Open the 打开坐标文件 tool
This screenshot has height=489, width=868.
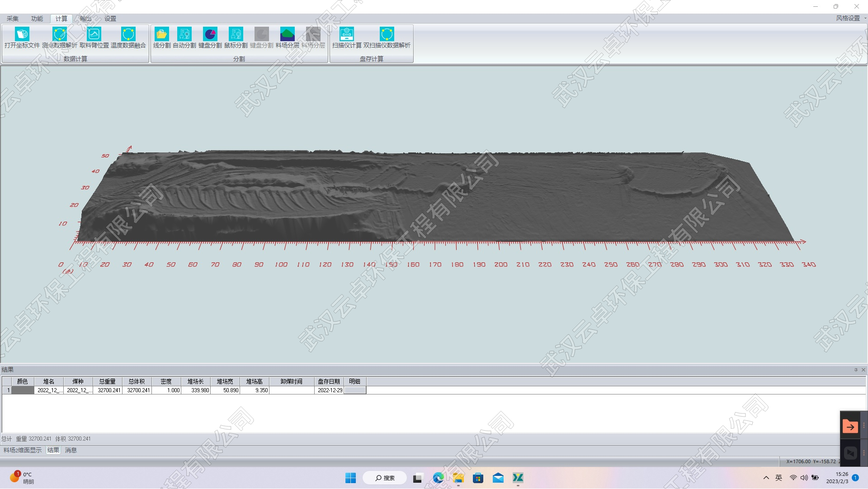[x=22, y=38]
